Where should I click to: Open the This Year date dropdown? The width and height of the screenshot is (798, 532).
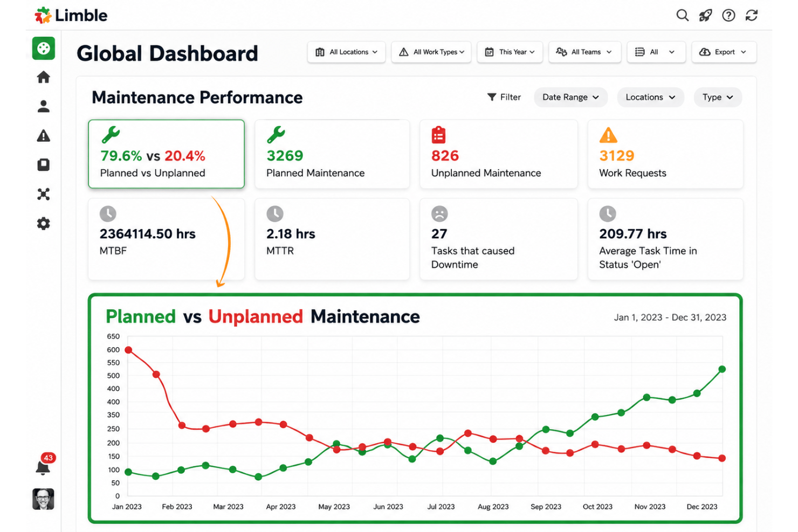click(x=510, y=52)
